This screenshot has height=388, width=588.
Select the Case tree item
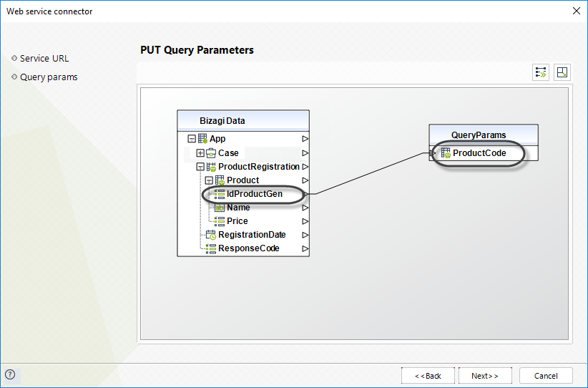coord(228,153)
